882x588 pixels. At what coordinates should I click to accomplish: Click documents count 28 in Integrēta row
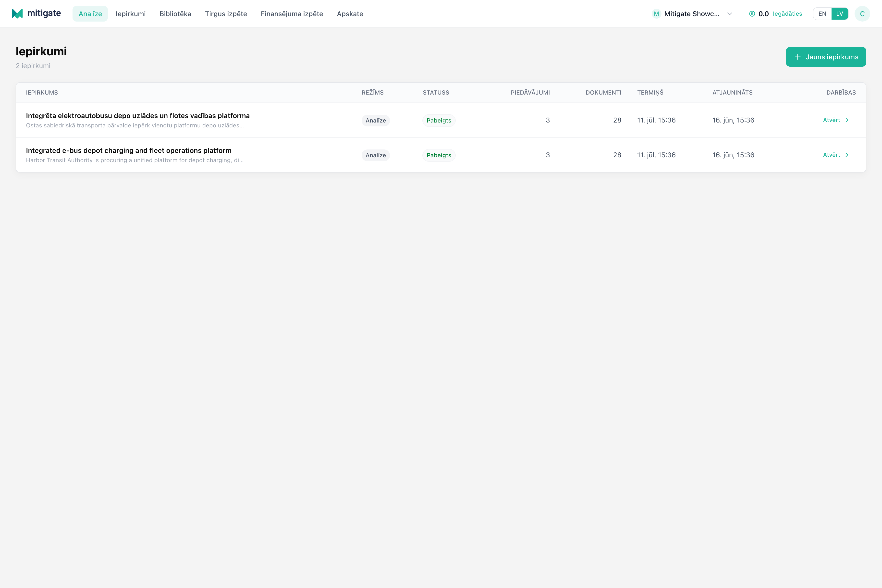pos(617,120)
